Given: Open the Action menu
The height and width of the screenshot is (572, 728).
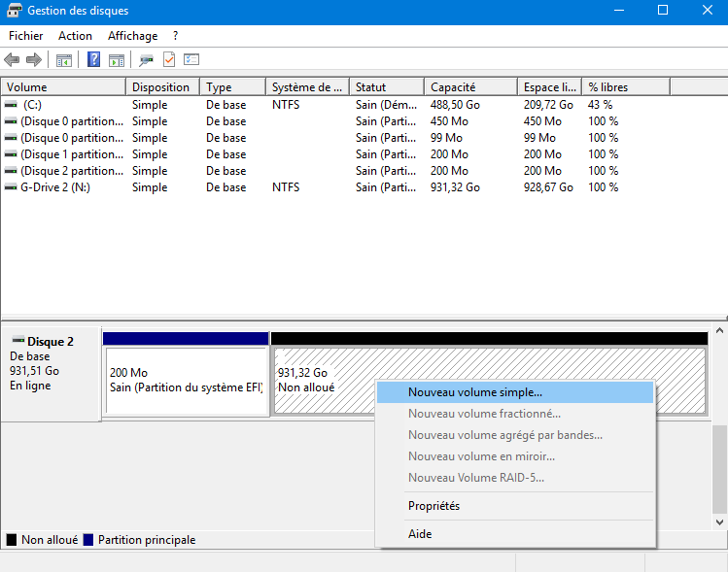Looking at the screenshot, I should tap(76, 36).
